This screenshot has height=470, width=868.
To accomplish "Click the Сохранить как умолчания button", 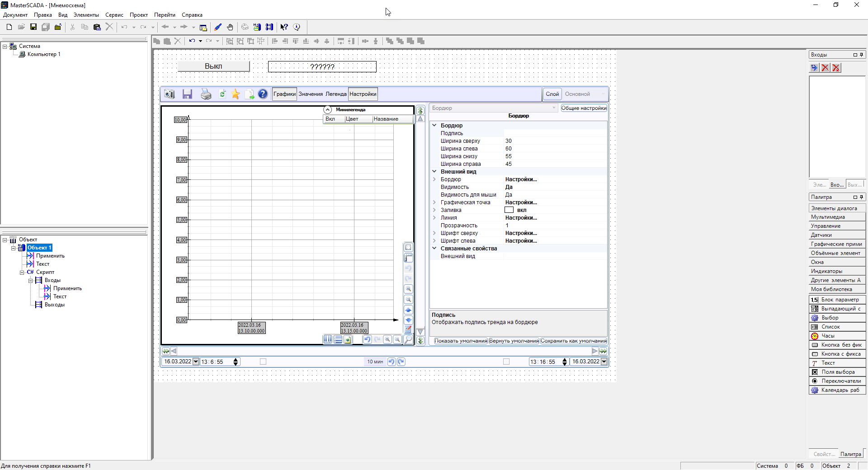I will (574, 341).
